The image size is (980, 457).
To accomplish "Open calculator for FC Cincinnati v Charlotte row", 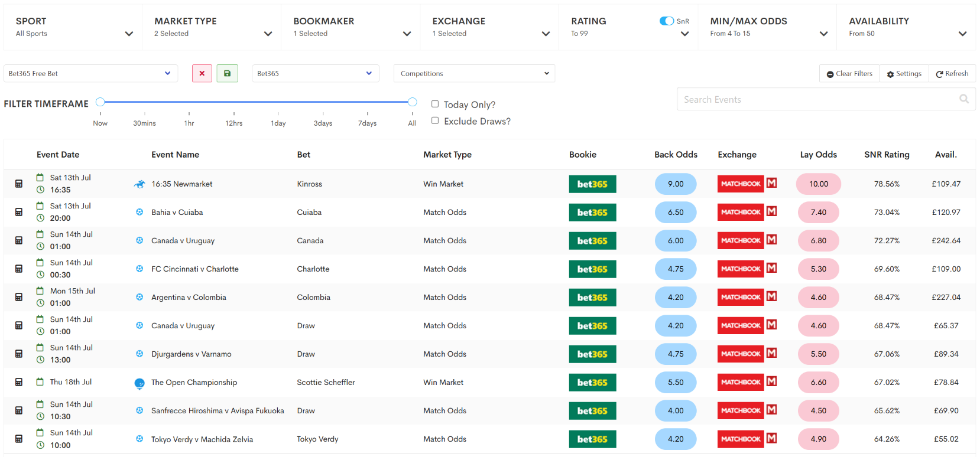I will pos(19,269).
